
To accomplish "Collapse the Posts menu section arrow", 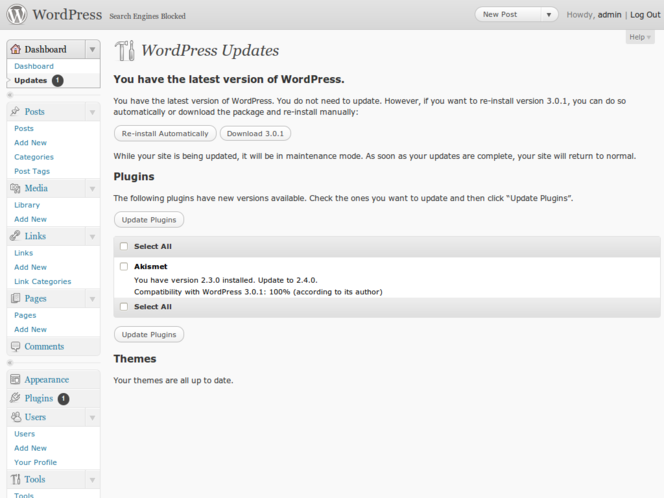I will 92,112.
